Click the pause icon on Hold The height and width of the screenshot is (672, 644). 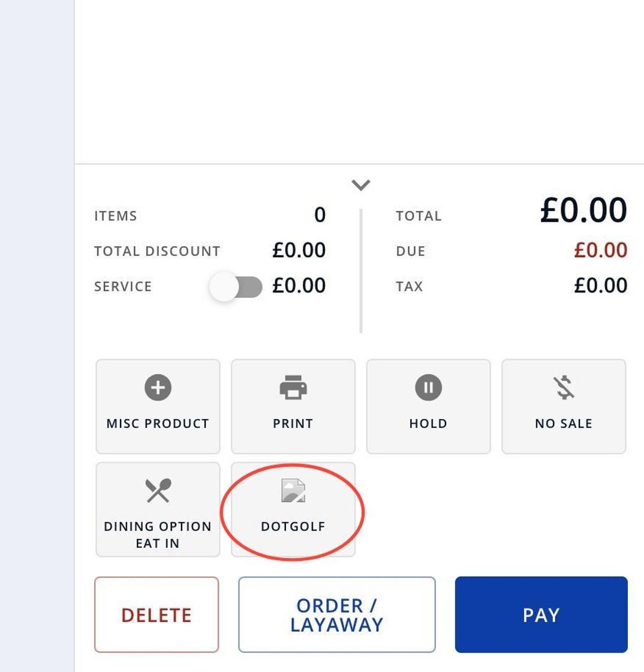(x=428, y=387)
